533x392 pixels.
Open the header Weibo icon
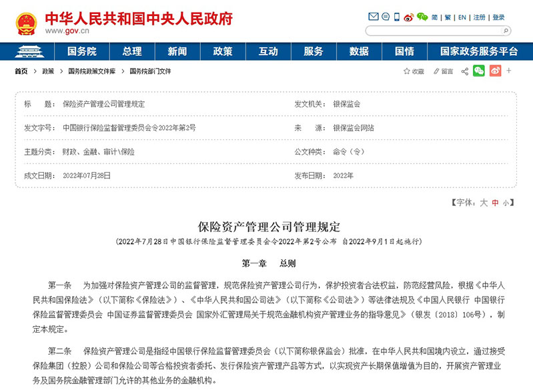point(408,17)
